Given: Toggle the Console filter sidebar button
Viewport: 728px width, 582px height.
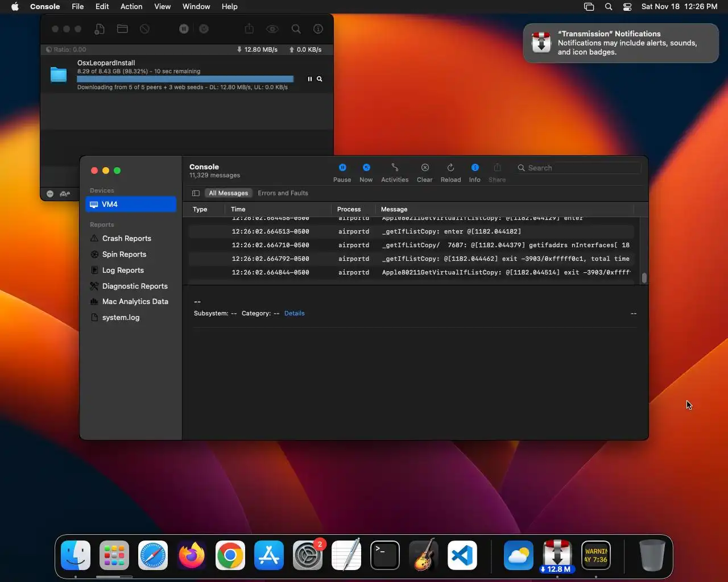Looking at the screenshot, I should (x=196, y=193).
